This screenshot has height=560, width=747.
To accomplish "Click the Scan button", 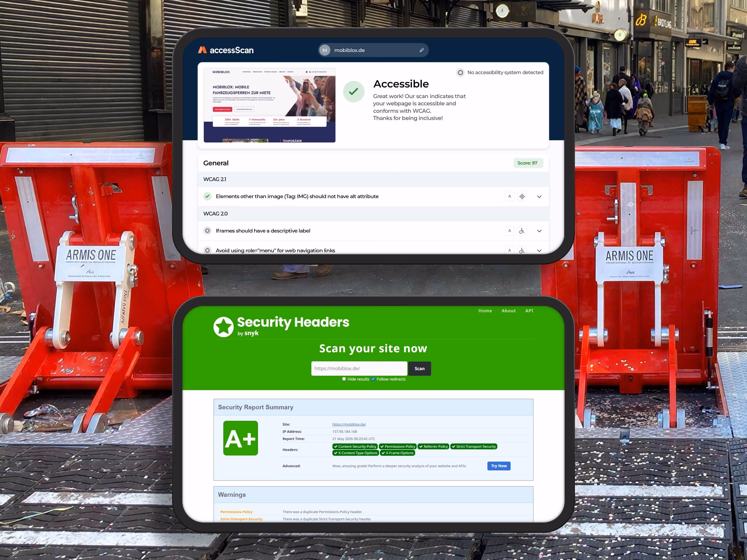I will pos(419,369).
